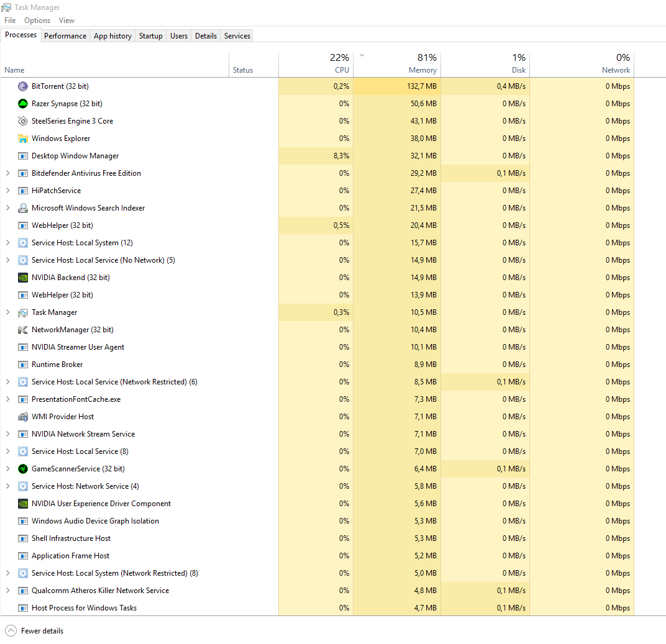The image size is (666, 644).
Task: Expand the HiPatchService process group
Action: pyautogui.click(x=7, y=191)
